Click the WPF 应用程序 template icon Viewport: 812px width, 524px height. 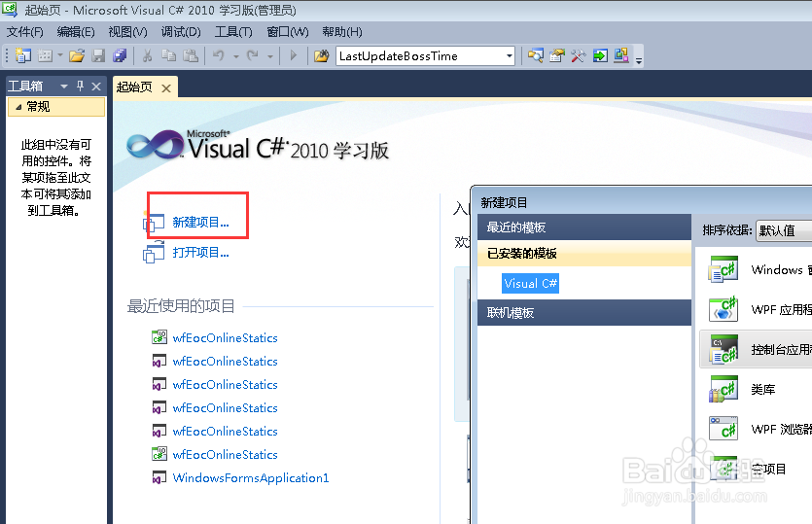724,309
